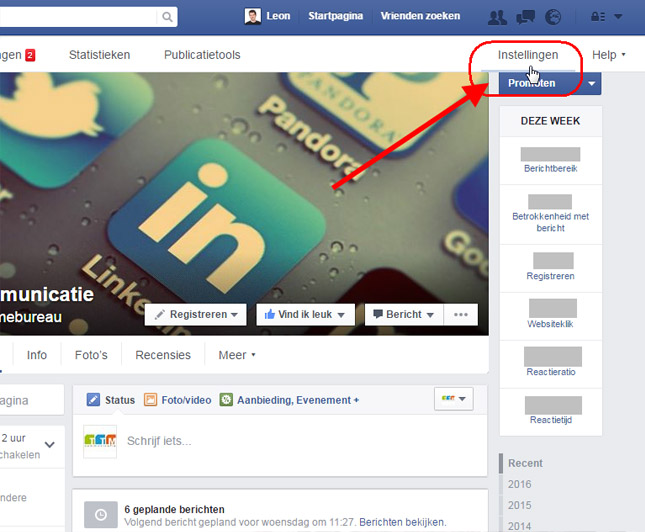Open privacy shortcuts lock icon
Image resolution: width=645 pixels, height=532 pixels.
pos(598,16)
